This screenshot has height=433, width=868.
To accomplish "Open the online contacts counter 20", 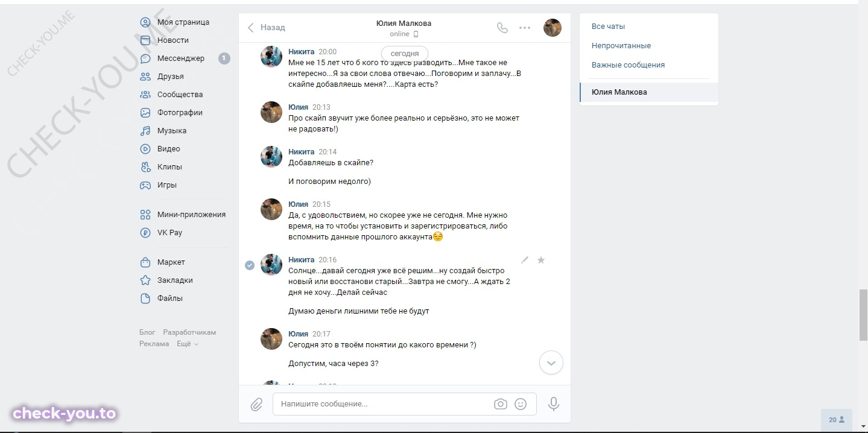I will click(836, 420).
